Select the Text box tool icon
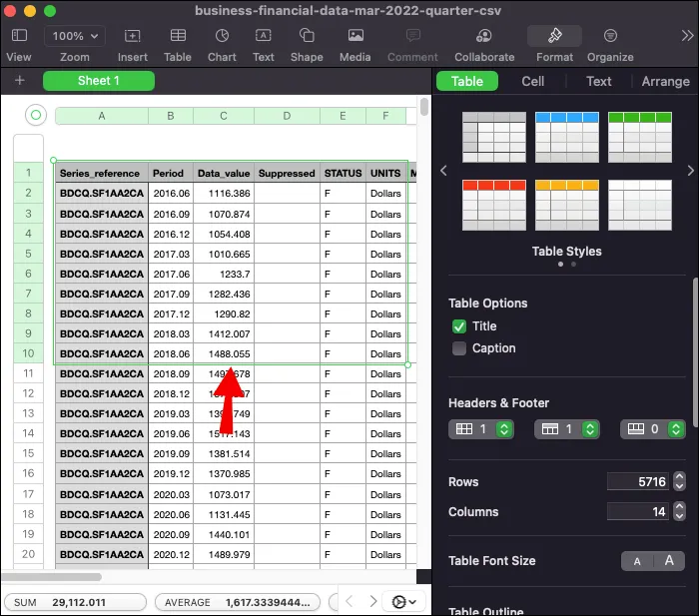Viewport: 699px width, 616px height. [x=264, y=36]
